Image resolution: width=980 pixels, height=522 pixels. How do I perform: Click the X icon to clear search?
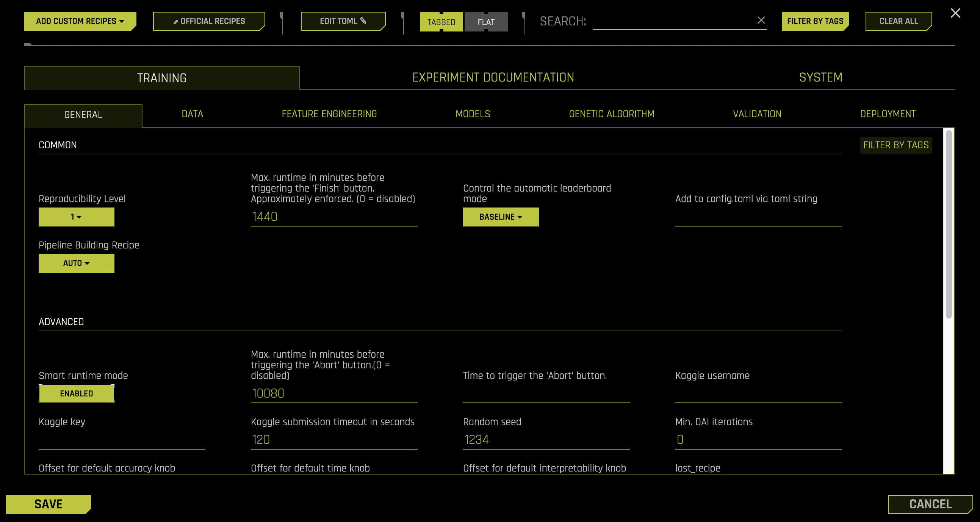(761, 20)
